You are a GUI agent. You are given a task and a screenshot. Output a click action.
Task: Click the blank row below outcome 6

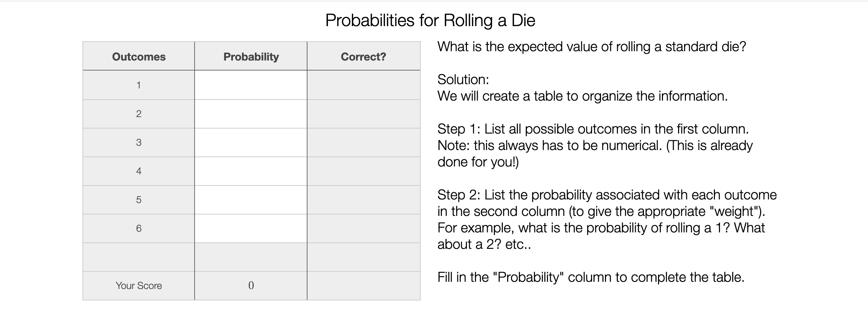(x=252, y=257)
